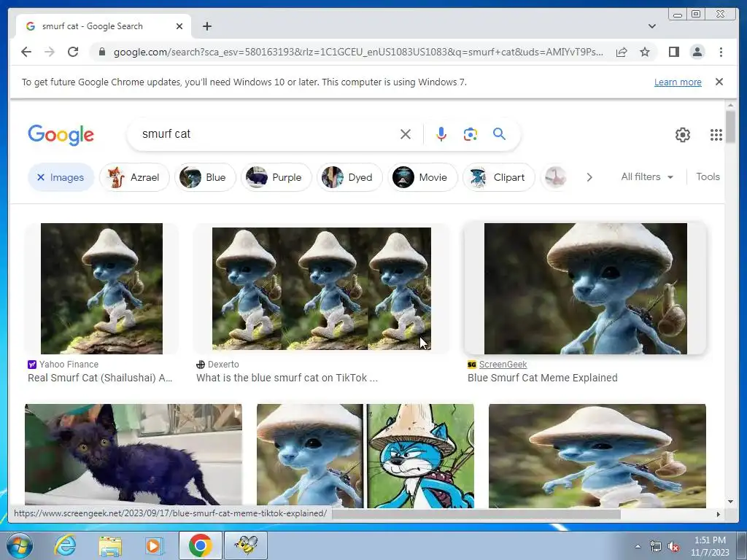
Task: Start a voice search with the microphone
Action: (441, 134)
